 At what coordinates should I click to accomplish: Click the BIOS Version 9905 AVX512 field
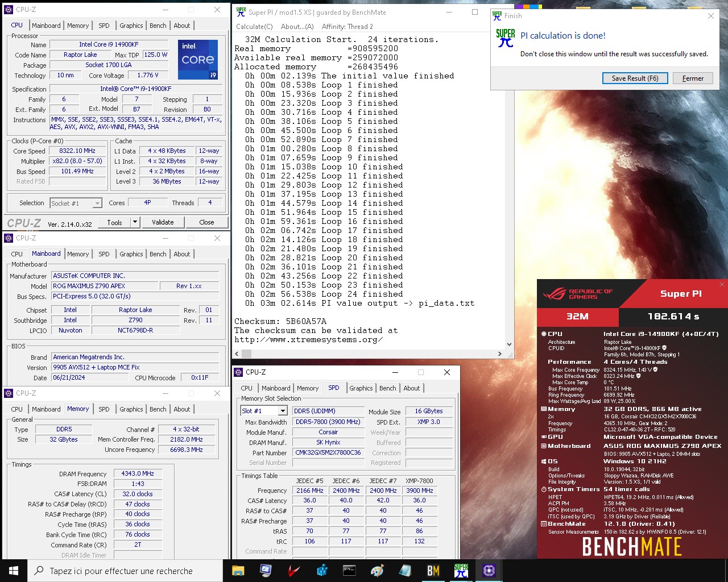(x=135, y=367)
